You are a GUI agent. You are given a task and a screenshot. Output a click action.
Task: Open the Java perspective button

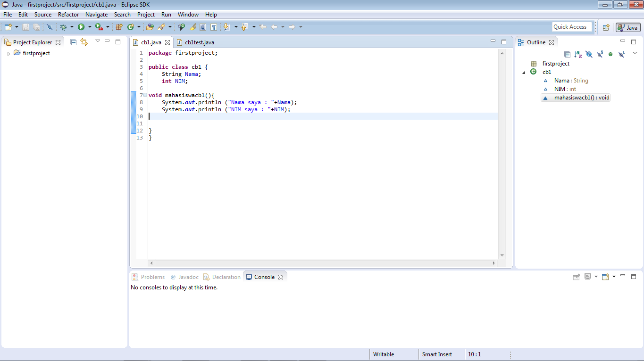coord(628,27)
